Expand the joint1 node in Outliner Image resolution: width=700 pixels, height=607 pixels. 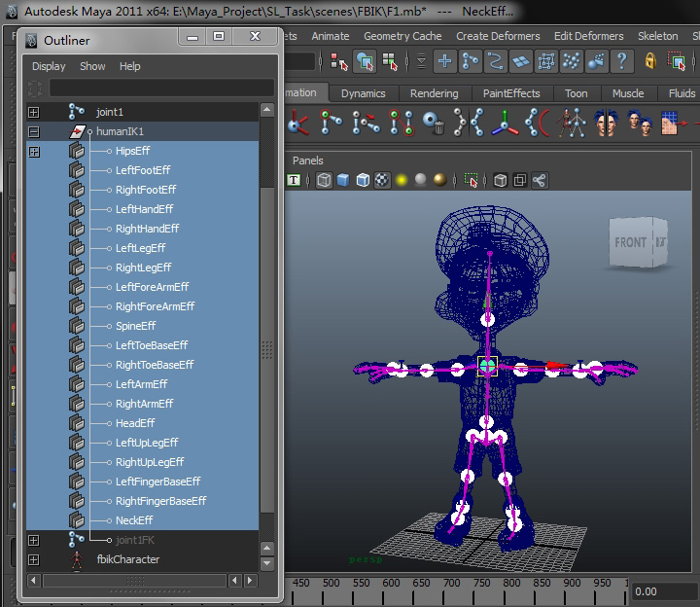click(34, 112)
